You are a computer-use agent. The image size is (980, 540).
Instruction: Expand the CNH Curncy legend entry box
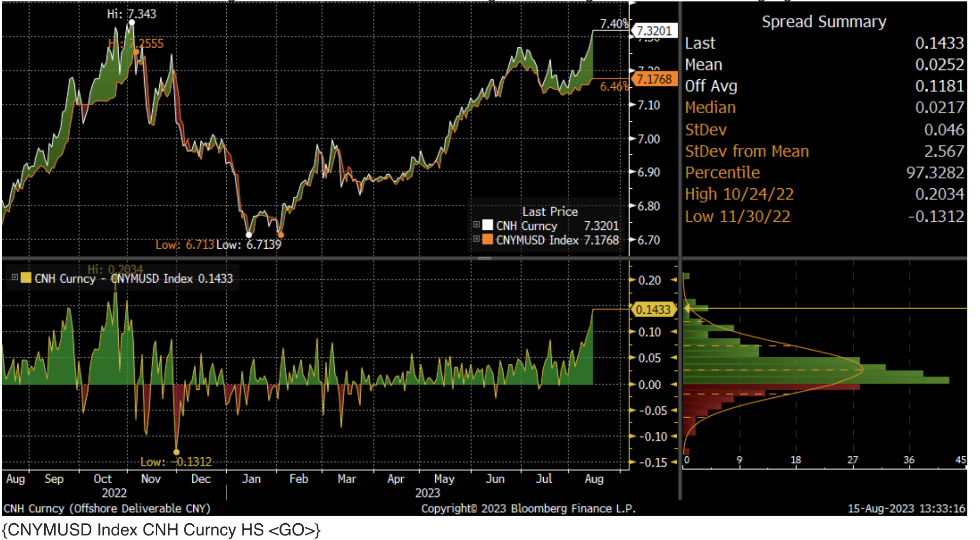(476, 225)
